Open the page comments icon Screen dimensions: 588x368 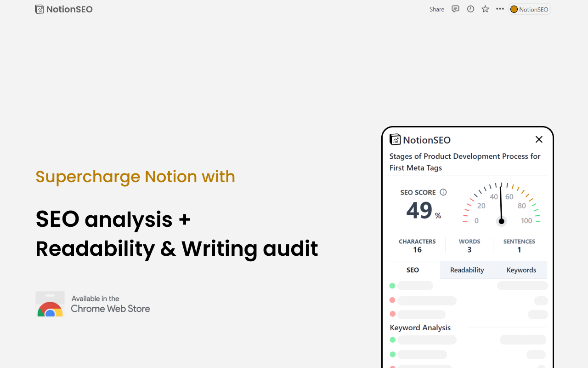(x=455, y=9)
